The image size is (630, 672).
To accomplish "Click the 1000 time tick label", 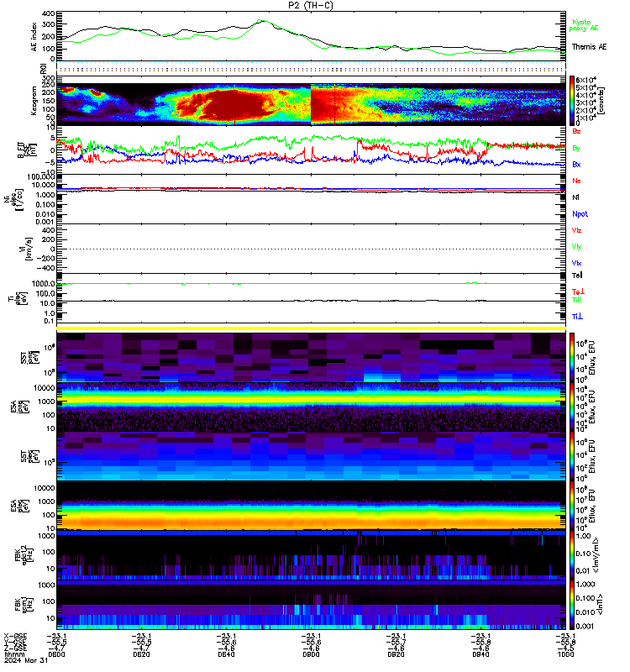I will pos(565,654).
